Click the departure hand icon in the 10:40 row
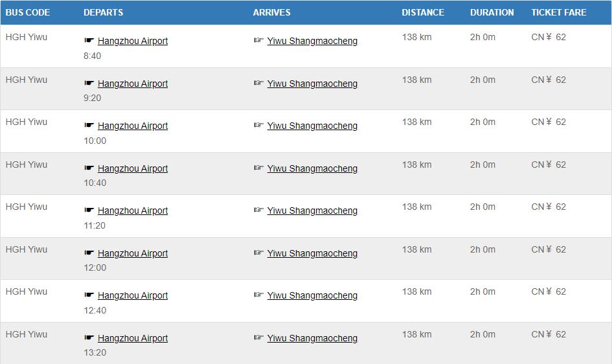This screenshot has width=612, height=364. click(x=89, y=168)
